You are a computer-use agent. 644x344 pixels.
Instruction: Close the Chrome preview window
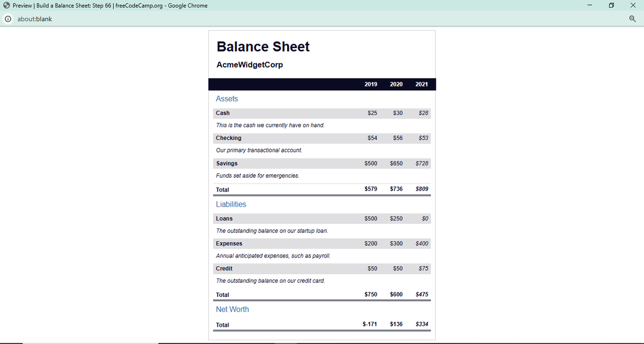632,5
